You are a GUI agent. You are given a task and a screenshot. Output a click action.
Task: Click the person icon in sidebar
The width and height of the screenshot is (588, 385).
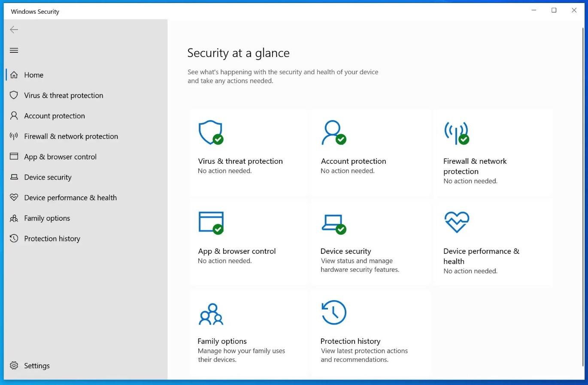[x=14, y=116]
